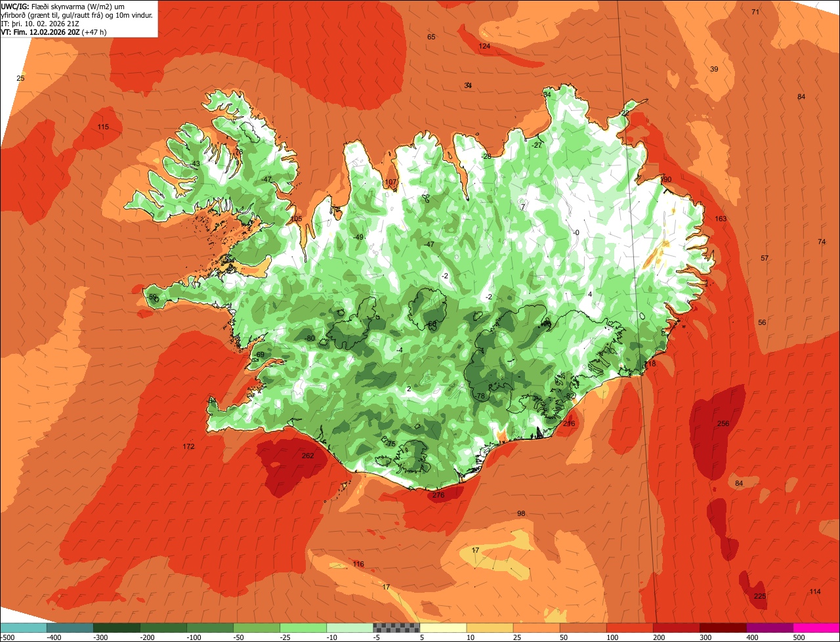Click the 'VT: Fim. 12.02.2026 20Z (+47 h)' line
Image resolution: width=840 pixels, height=642 pixels.
tap(54, 32)
